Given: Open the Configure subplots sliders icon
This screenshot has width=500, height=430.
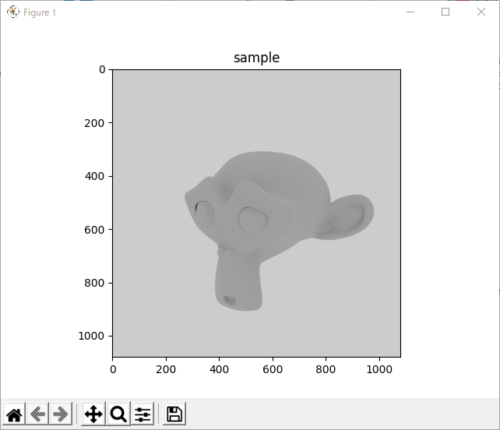Looking at the screenshot, I should click(x=143, y=414).
